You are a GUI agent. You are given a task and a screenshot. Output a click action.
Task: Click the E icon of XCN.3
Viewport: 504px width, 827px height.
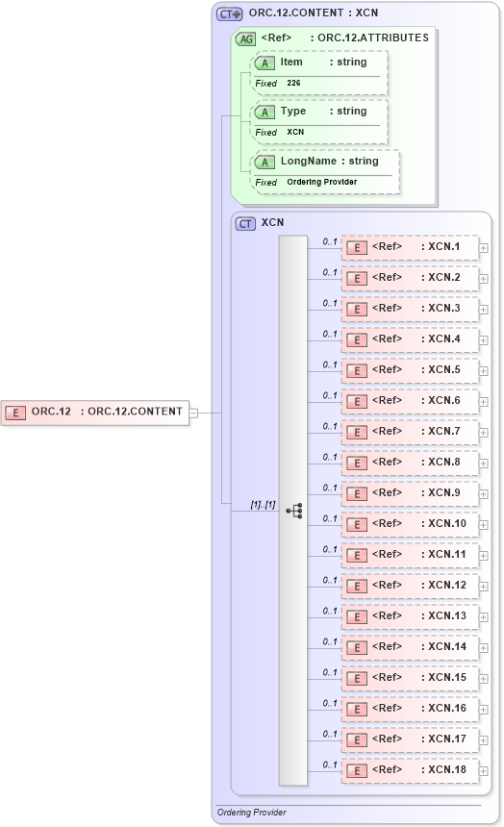[357, 310]
